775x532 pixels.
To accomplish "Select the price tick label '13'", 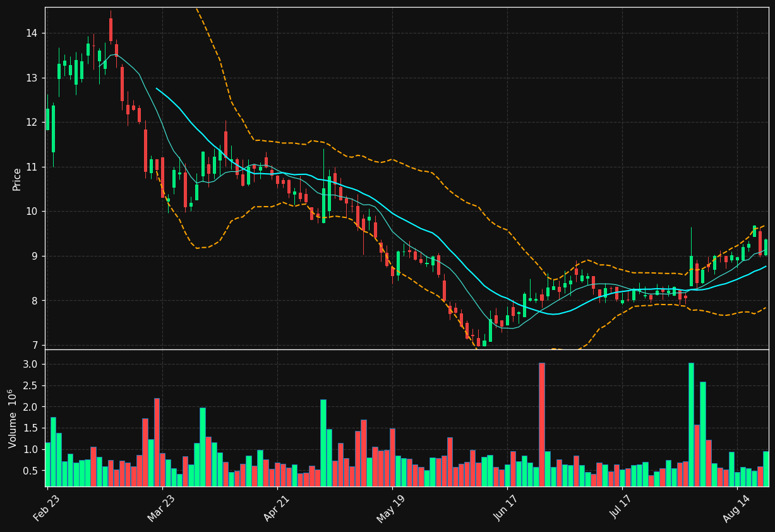I will 32,78.
